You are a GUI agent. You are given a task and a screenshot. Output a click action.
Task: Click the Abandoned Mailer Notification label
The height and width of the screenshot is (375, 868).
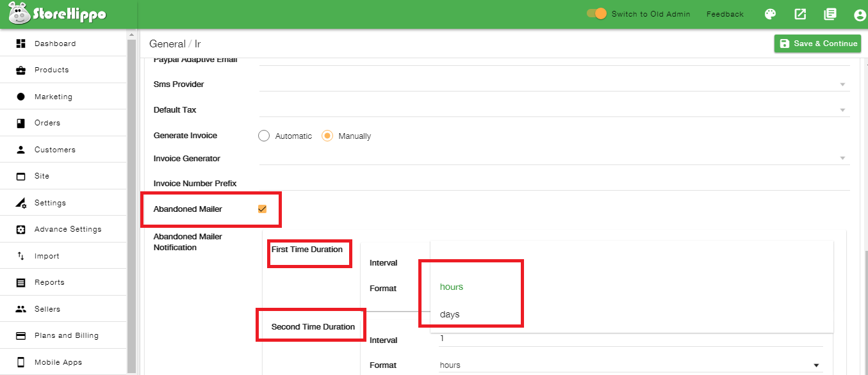(188, 242)
